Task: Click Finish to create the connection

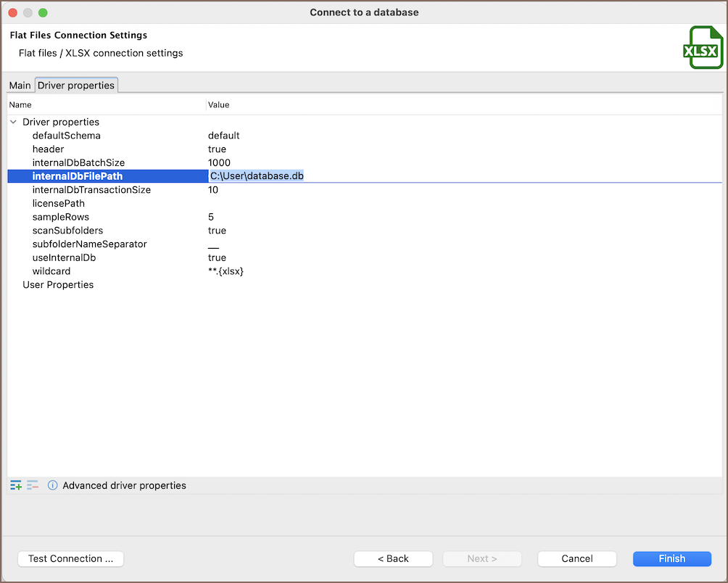Action: coord(671,558)
